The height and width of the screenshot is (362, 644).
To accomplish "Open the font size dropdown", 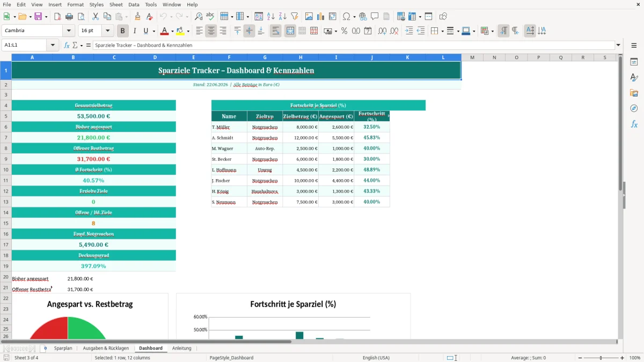I will click(108, 31).
